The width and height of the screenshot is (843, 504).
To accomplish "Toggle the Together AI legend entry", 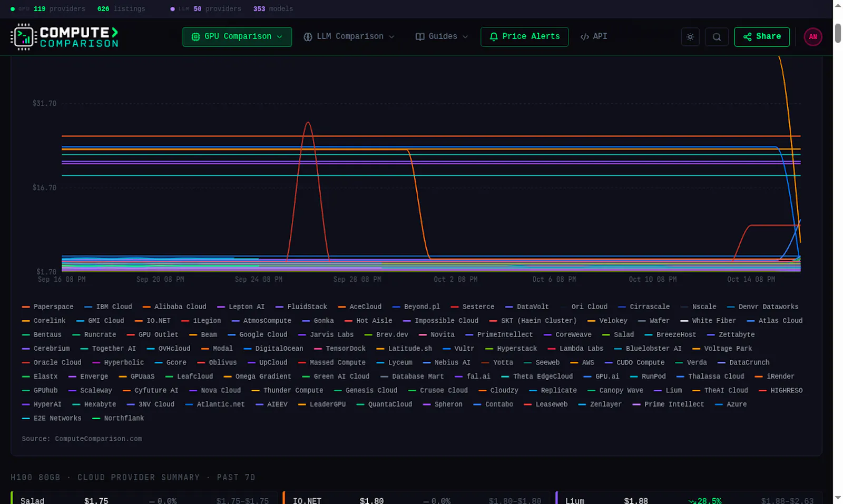I will tap(108, 349).
